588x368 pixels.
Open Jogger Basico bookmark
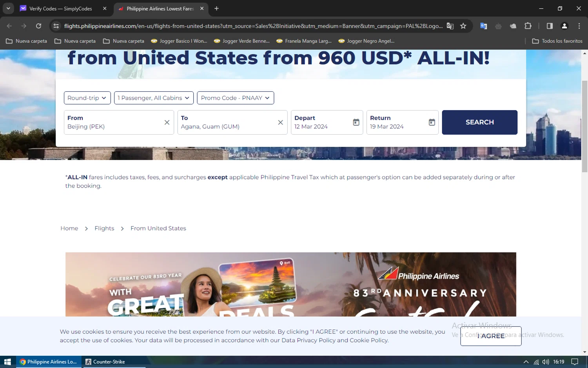click(x=179, y=41)
